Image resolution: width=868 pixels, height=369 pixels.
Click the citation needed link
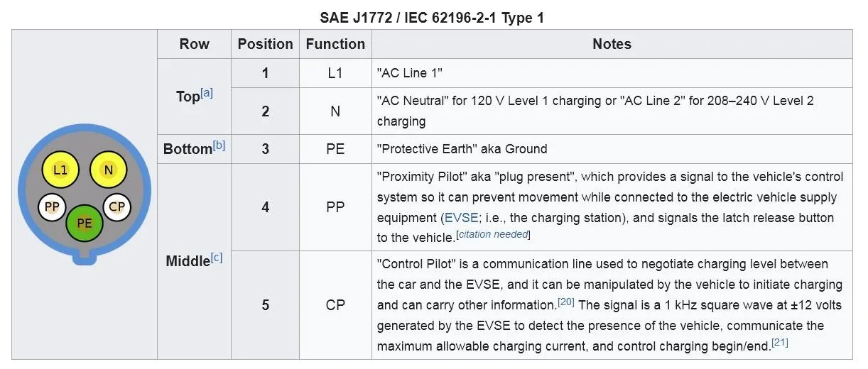[492, 234]
